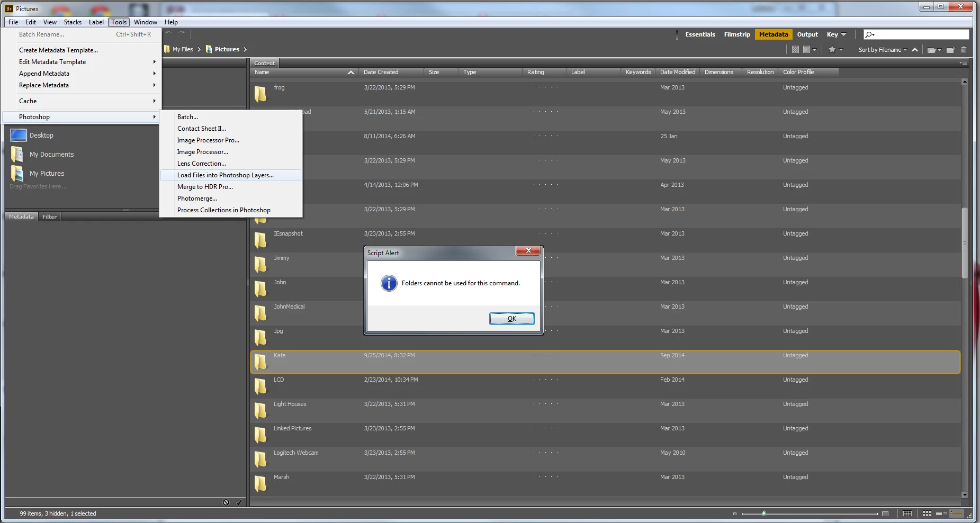The height and width of the screenshot is (523, 980).
Task: Switch to view content as thumbnails
Action: point(927,513)
